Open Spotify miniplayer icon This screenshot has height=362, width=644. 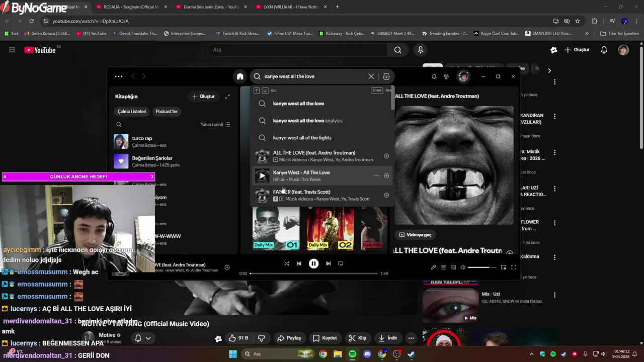(503, 267)
